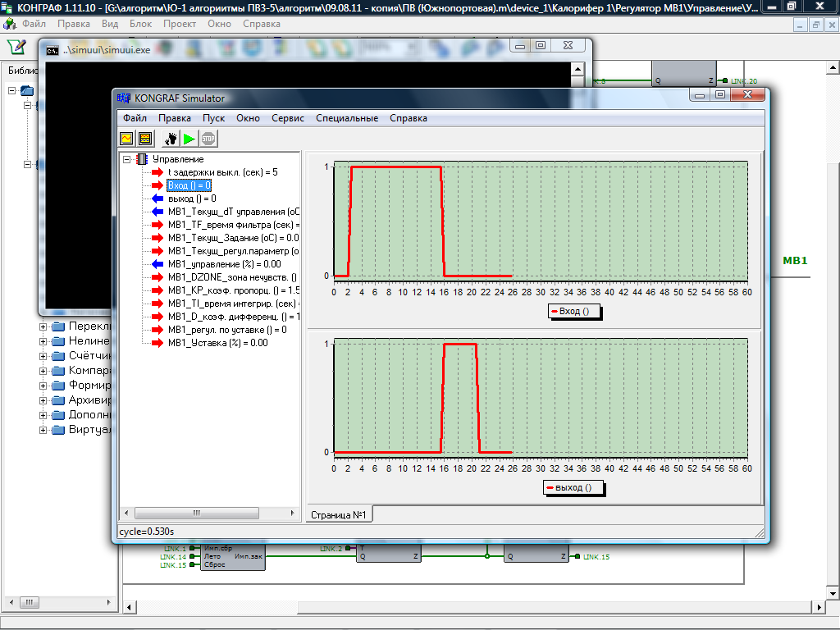Viewport: 840px width, 630px height.
Task: Click folder icon beside 'Компар' library item
Action: pyautogui.click(x=58, y=371)
